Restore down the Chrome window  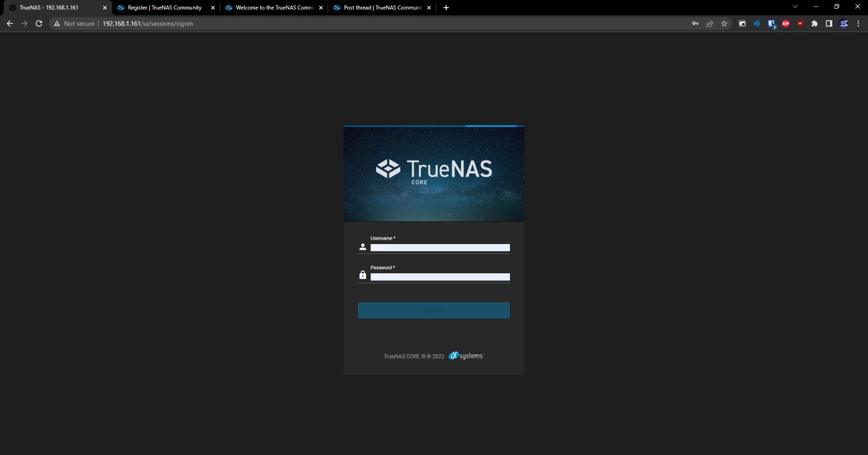tap(837, 7)
